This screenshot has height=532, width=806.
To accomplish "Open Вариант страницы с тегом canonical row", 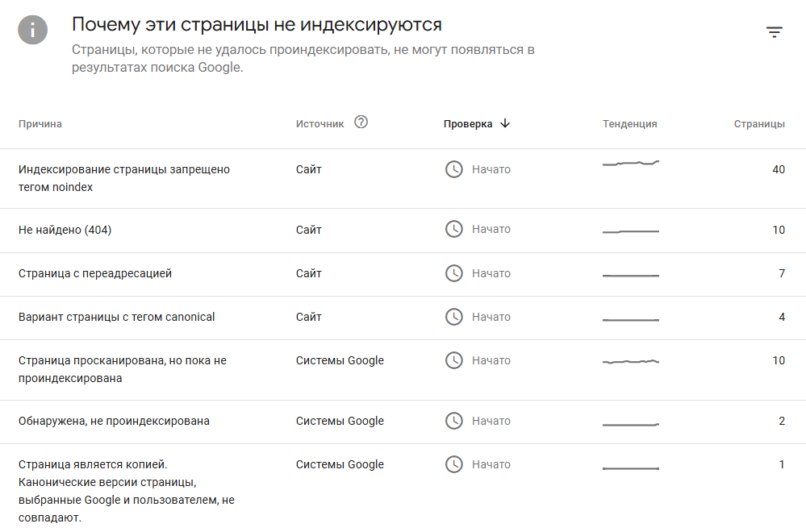I will [117, 317].
